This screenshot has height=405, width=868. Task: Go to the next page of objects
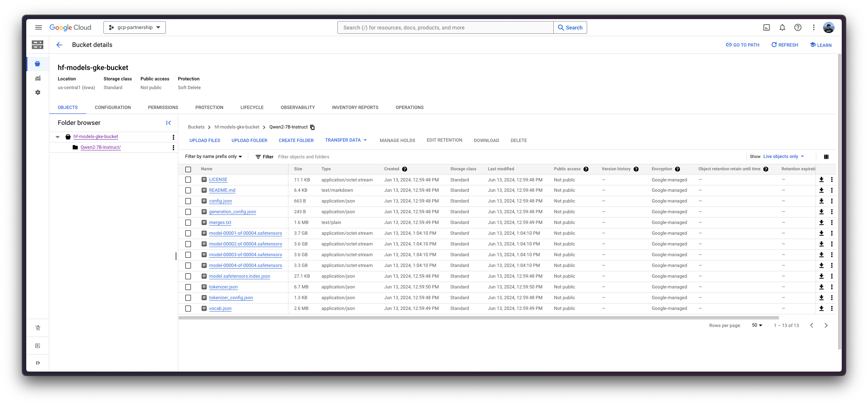826,325
